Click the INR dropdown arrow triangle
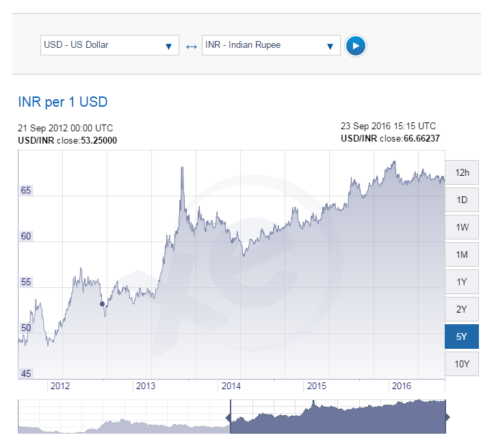 click(330, 47)
